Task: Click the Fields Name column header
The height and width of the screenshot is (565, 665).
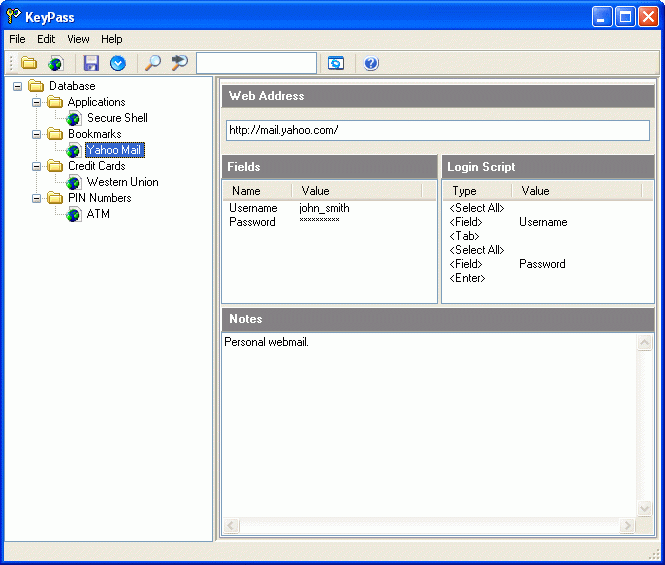Action: [258, 191]
